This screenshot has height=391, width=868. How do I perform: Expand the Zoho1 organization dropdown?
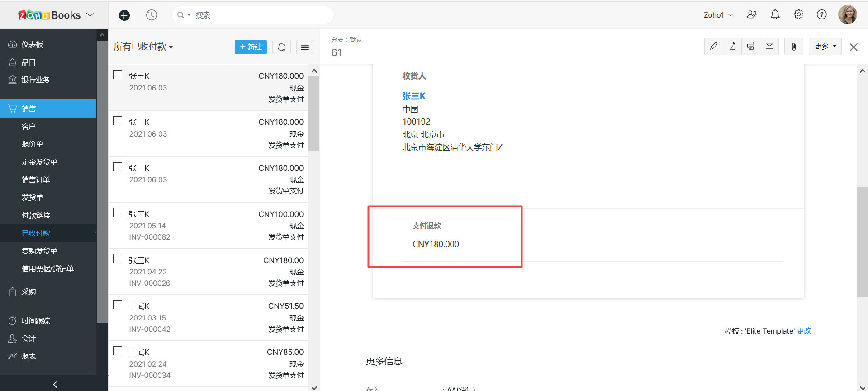718,15
